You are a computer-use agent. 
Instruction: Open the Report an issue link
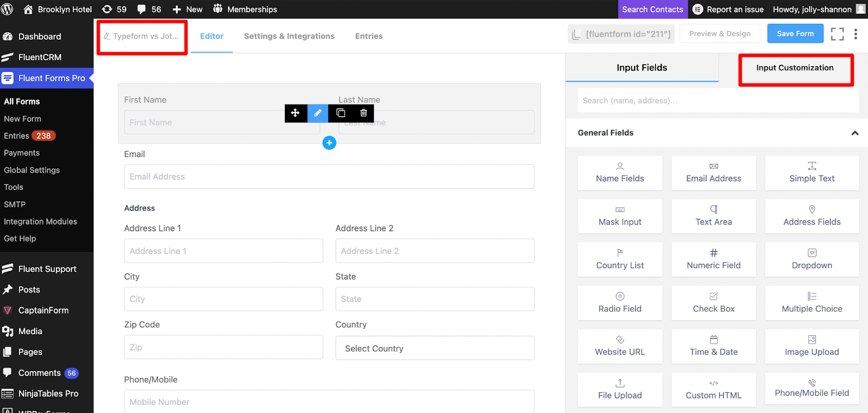[729, 9]
